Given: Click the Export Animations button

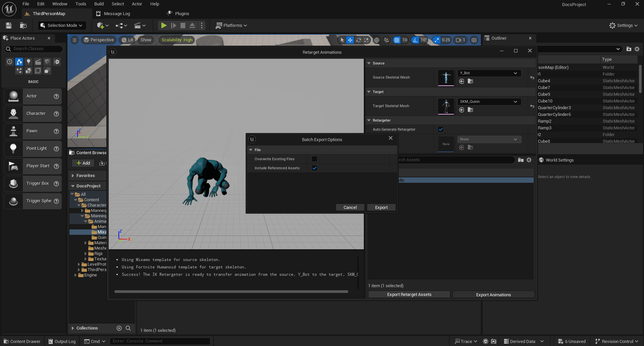Looking at the screenshot, I should (493, 295).
